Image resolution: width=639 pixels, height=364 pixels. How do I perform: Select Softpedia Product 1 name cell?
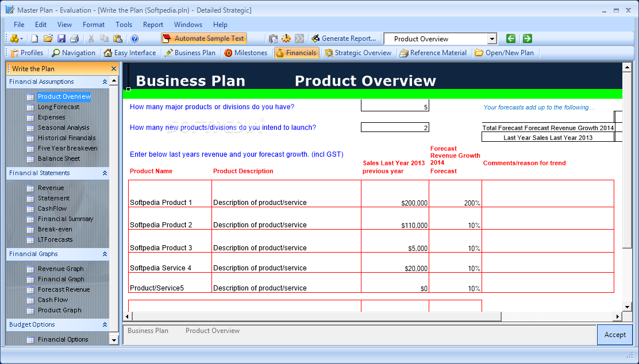pos(170,194)
